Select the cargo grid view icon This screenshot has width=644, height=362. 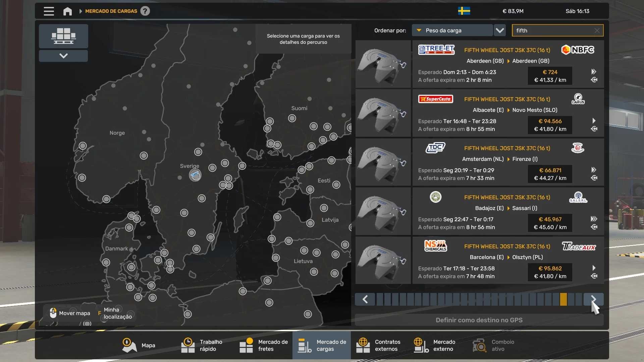click(x=63, y=36)
